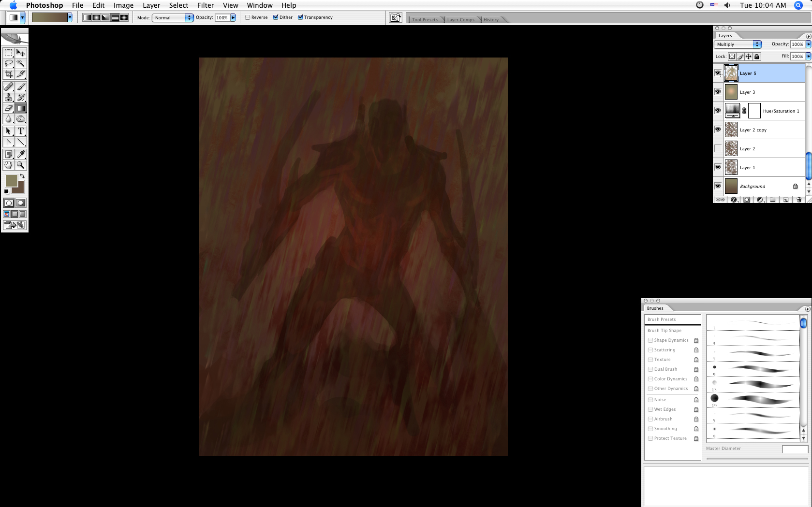812x507 pixels.
Task: Add a layer mask icon
Action: (747, 199)
